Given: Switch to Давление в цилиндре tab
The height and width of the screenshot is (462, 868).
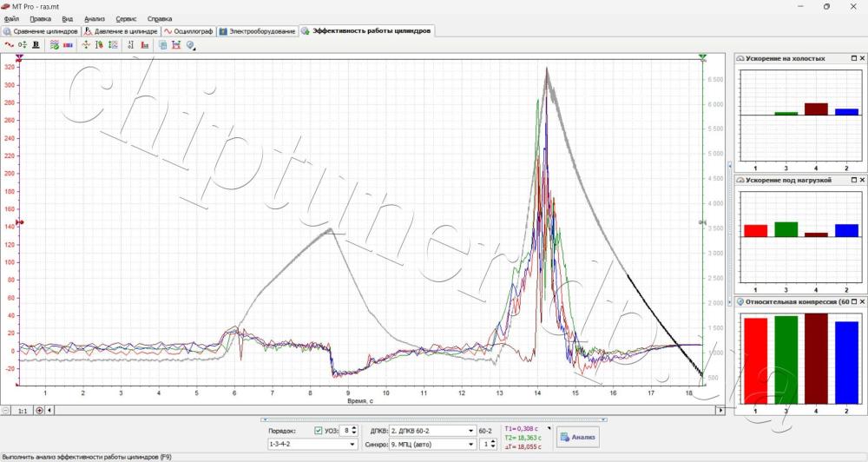Looking at the screenshot, I should (x=122, y=31).
